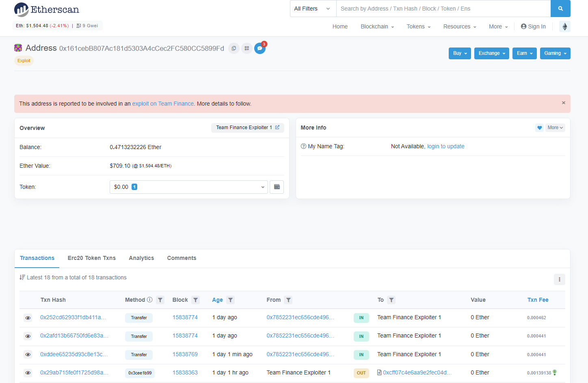This screenshot has width=588, height=383.
Task: Filter by Age funnel icon
Action: (x=231, y=300)
